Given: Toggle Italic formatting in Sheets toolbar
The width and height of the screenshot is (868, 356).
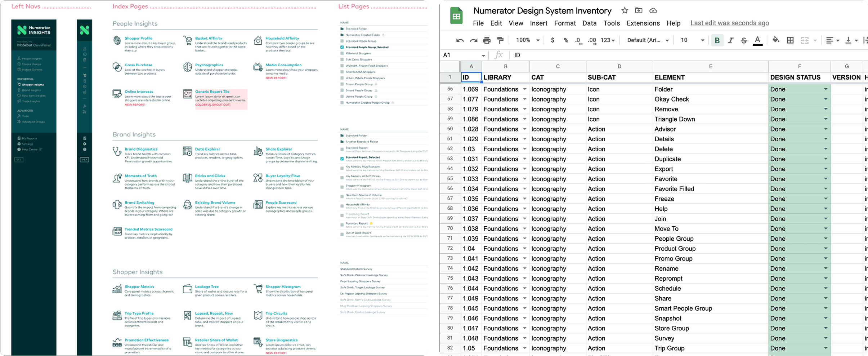Looking at the screenshot, I should pyautogui.click(x=730, y=40).
